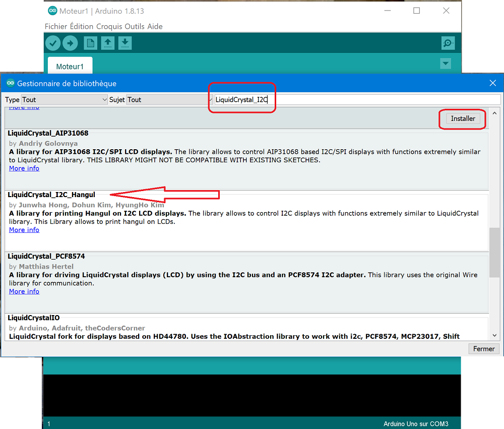Image resolution: width=504 pixels, height=429 pixels.
Task: Select the LiquidCrystalIO library title
Action: [34, 318]
